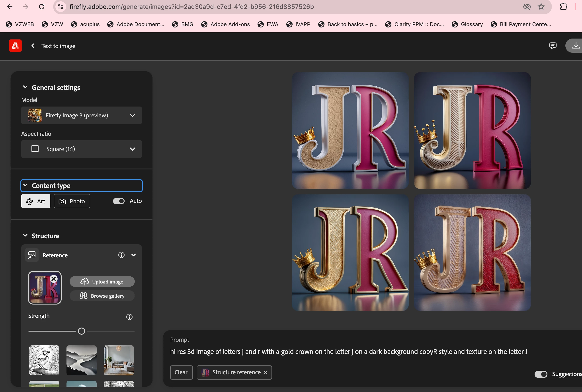Open the browser extensions puzzle icon
582x392 pixels.
click(563, 7)
